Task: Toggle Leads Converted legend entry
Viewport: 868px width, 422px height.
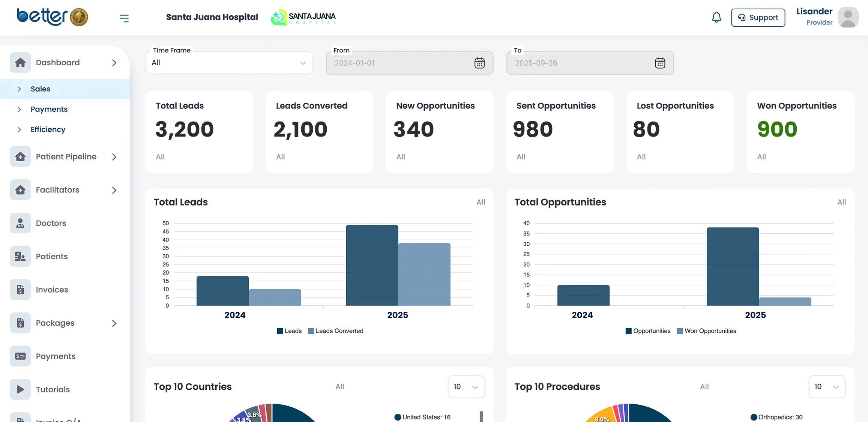Action: [x=336, y=331]
